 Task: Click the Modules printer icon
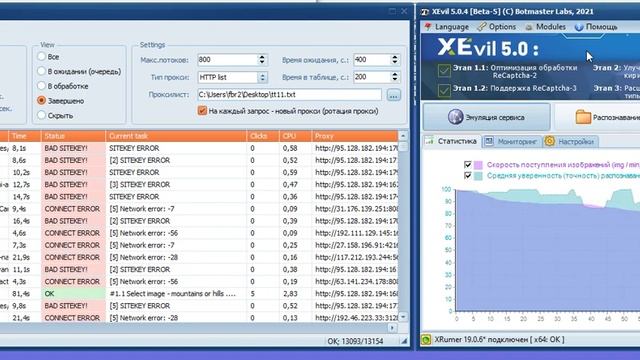click(x=529, y=27)
